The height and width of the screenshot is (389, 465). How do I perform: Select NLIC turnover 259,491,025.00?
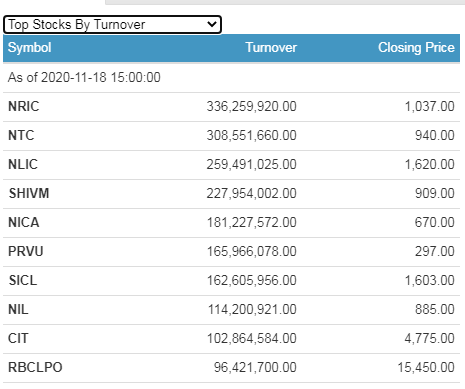(x=251, y=165)
